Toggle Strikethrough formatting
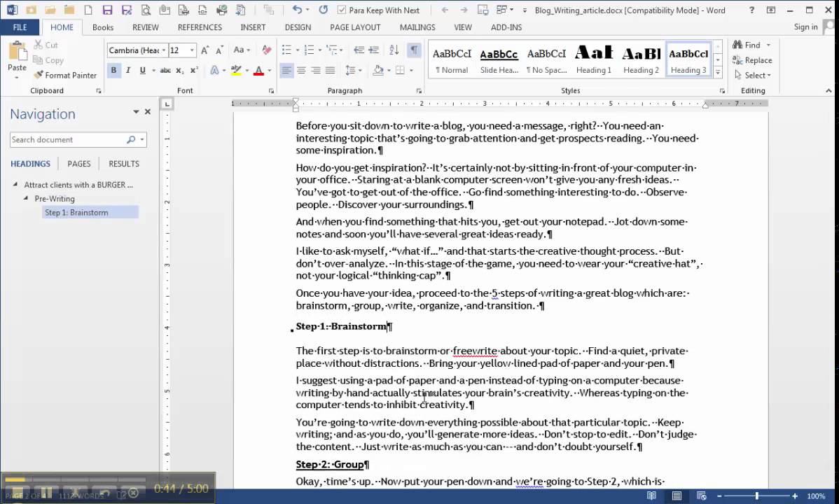The height and width of the screenshot is (504, 839). [165, 70]
